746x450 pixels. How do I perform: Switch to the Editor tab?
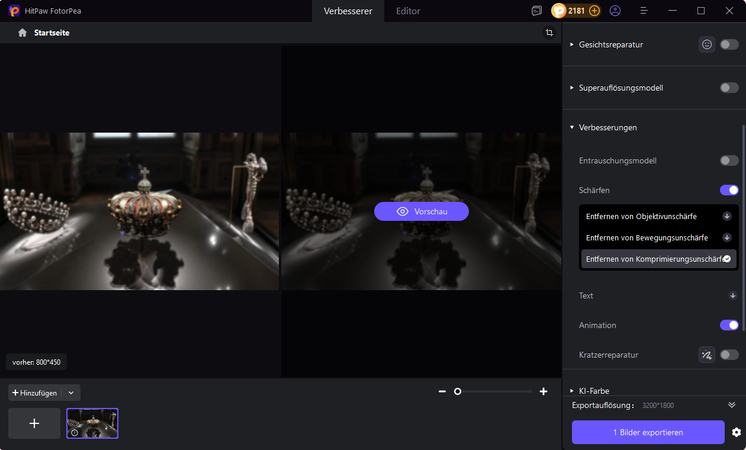pyautogui.click(x=408, y=11)
